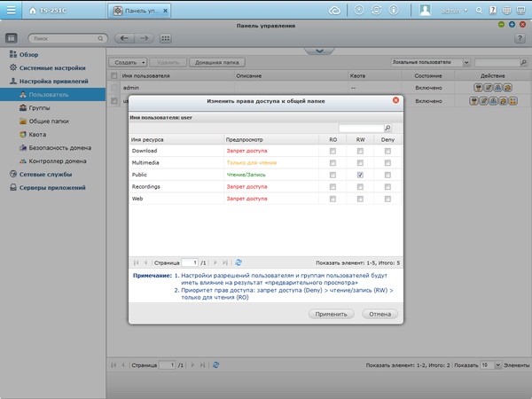The width and height of the screenshot is (532, 399).
Task: Open Локальные пользователи dropdown
Action: (430, 62)
